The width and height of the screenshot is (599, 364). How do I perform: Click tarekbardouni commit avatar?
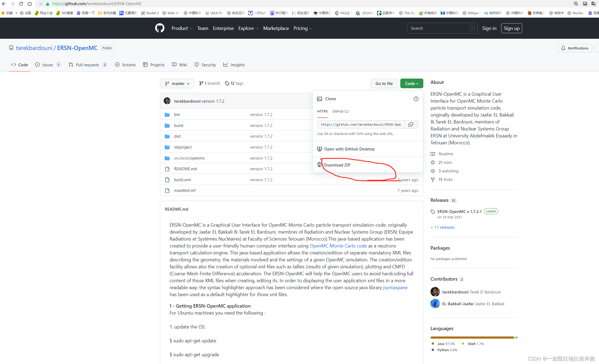point(167,101)
